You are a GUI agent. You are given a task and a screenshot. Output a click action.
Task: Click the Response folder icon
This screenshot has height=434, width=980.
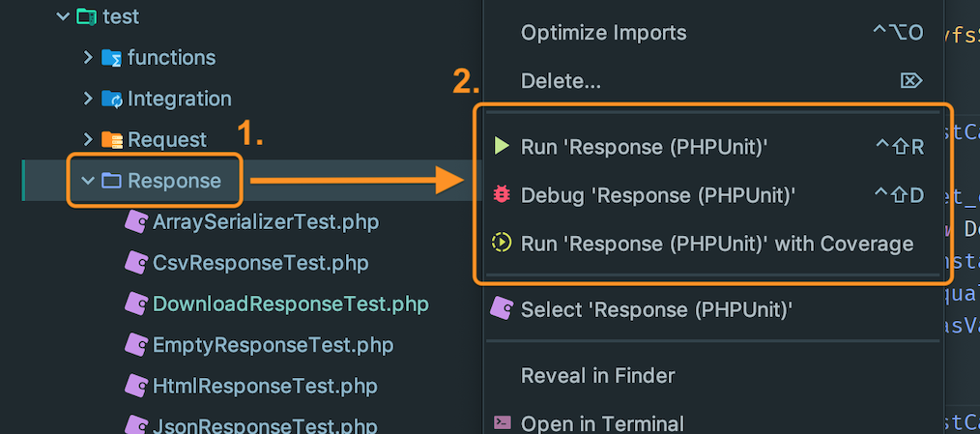tap(111, 181)
